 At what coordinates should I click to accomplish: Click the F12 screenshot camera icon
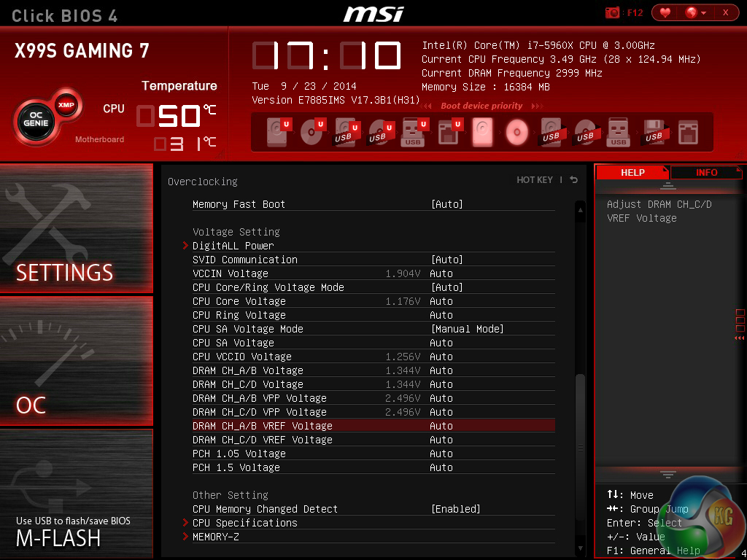click(613, 12)
